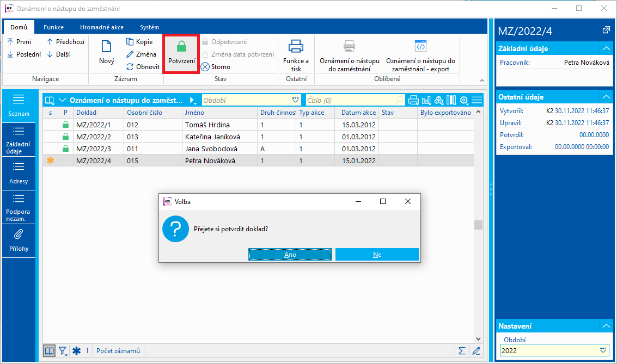Collapse the Nastavení panel
617x364 pixels.
(x=606, y=326)
